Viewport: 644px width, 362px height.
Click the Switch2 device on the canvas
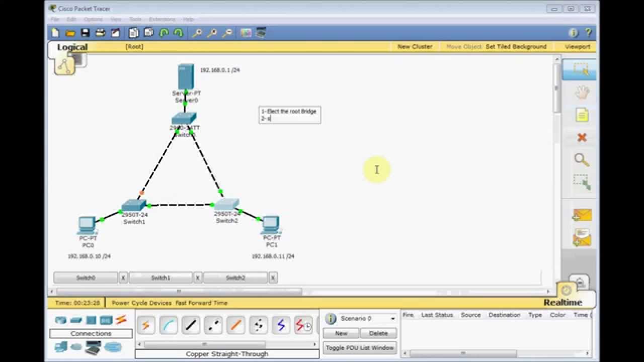tap(226, 205)
